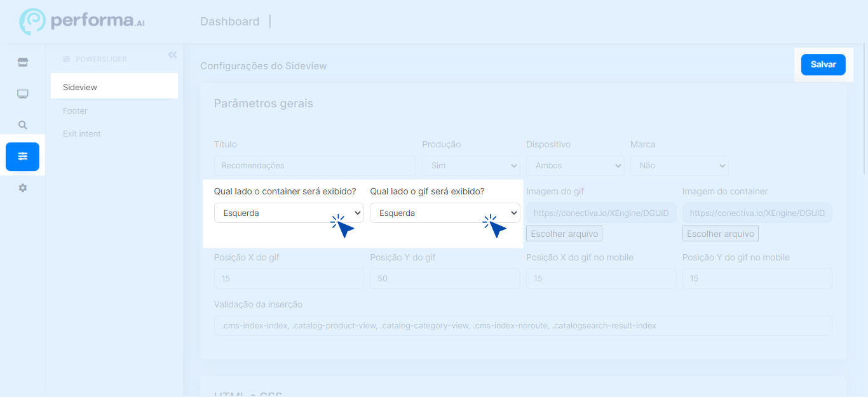Image resolution: width=868 pixels, height=397 pixels.
Task: Go to the Footer menu item
Action: [x=75, y=111]
